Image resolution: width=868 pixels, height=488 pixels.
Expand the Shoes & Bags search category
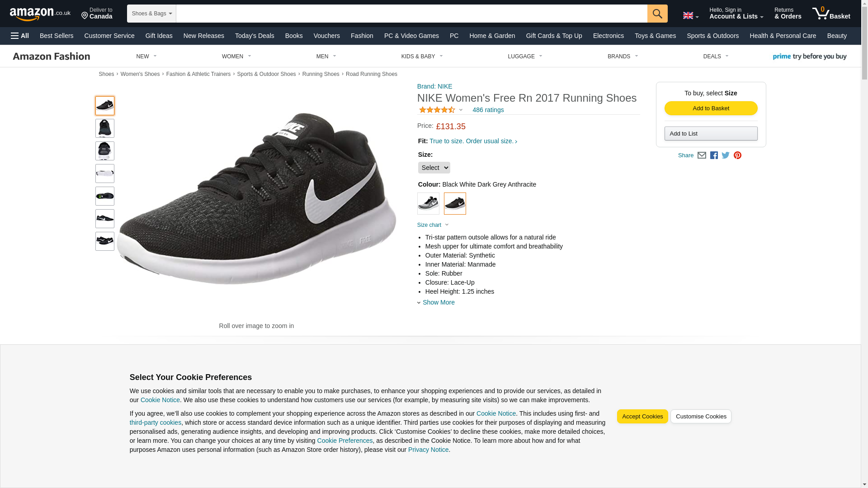151,14
